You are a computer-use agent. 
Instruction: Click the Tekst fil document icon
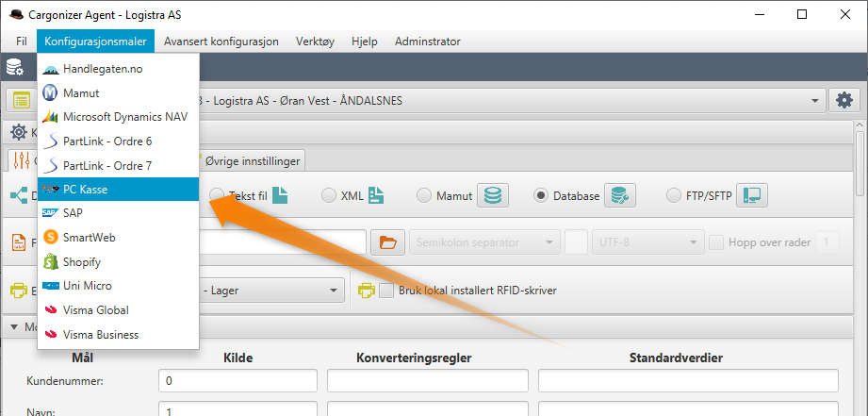click(281, 195)
